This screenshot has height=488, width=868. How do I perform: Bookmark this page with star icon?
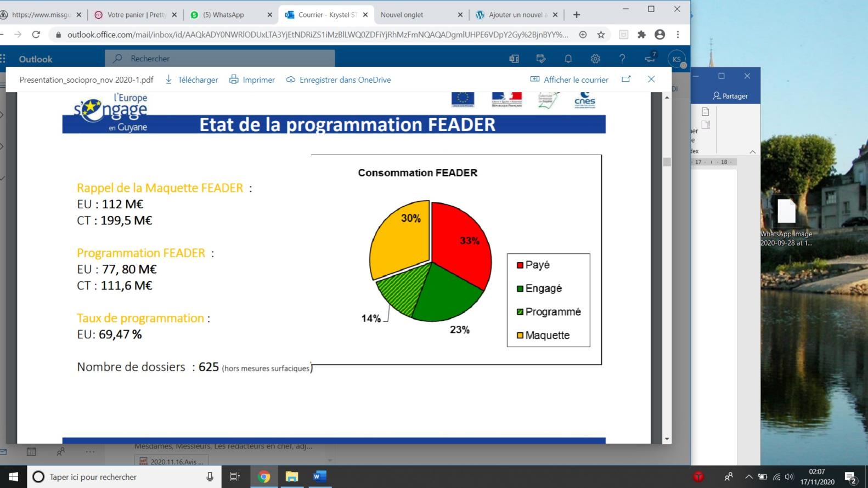(601, 35)
